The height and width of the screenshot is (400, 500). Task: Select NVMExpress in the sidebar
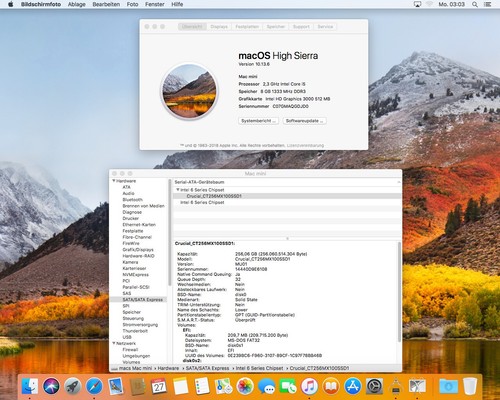point(136,275)
